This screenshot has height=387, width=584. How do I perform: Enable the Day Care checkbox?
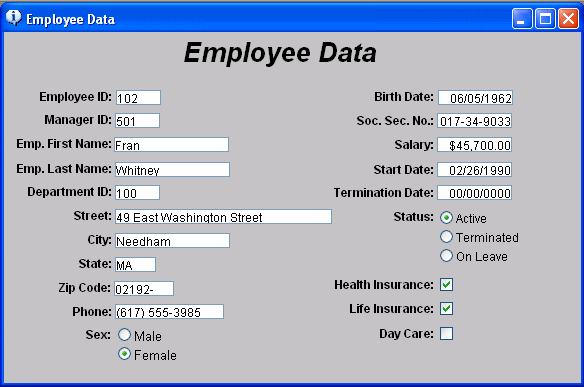tap(446, 333)
